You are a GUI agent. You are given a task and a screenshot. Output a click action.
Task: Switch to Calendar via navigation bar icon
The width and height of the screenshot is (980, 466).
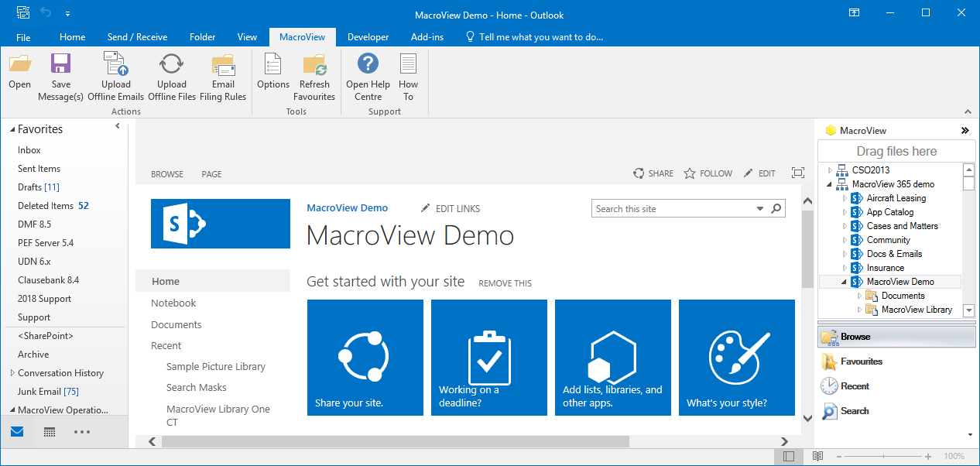point(49,431)
